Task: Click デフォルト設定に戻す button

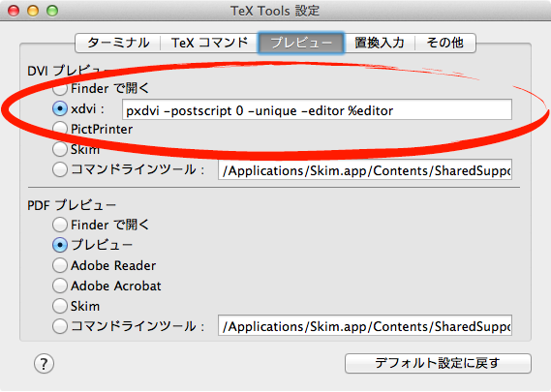Action: point(438,363)
